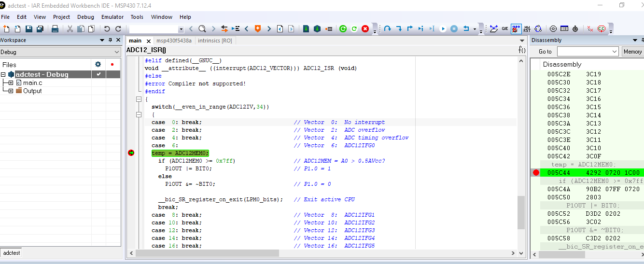Toggle the breakpoint at temp = ADC12MEM0 line
The image size is (644, 264).
[x=131, y=153]
